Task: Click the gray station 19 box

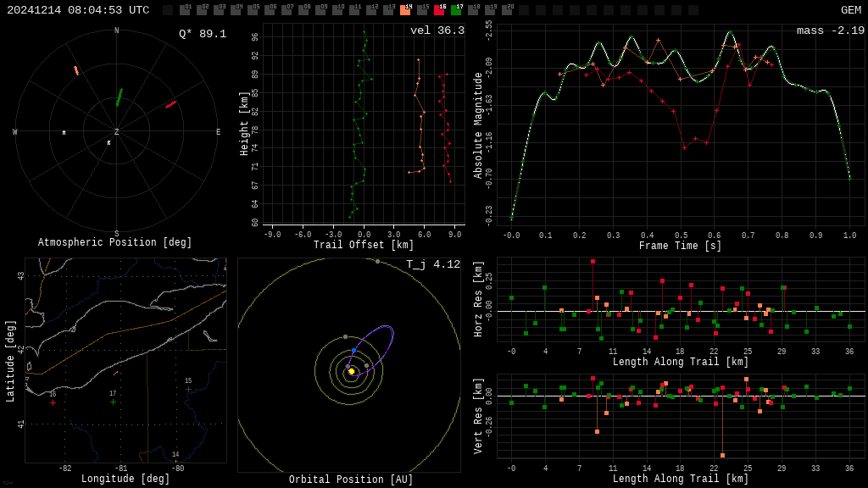Action: point(490,10)
